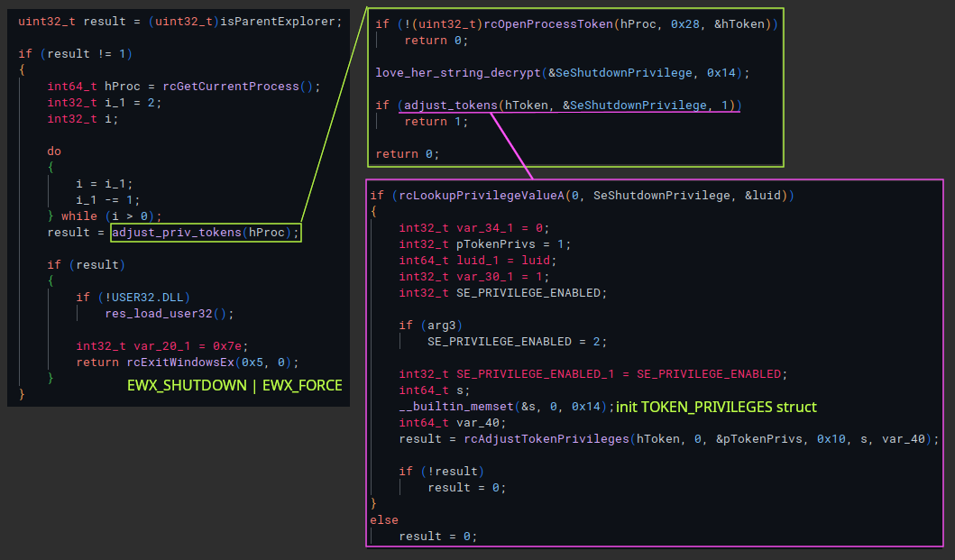Click the __builtin_memset(&s, 0, 0x14) call
Screen dimensions: 955x560
click(x=507, y=407)
